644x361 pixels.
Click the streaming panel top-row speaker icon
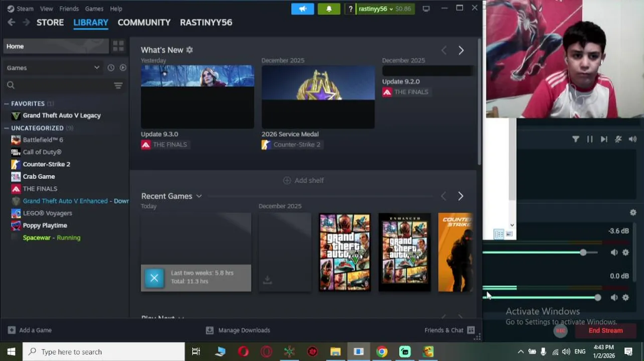coord(632,139)
